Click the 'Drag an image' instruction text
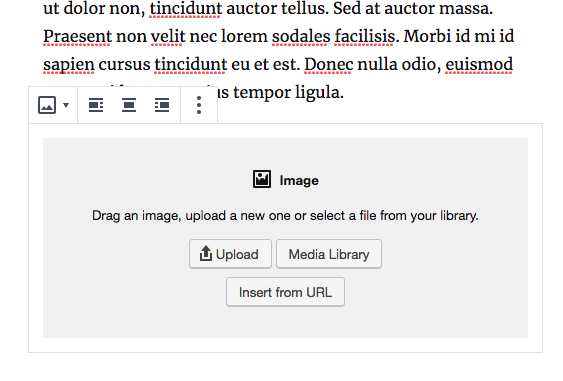 coord(285,215)
